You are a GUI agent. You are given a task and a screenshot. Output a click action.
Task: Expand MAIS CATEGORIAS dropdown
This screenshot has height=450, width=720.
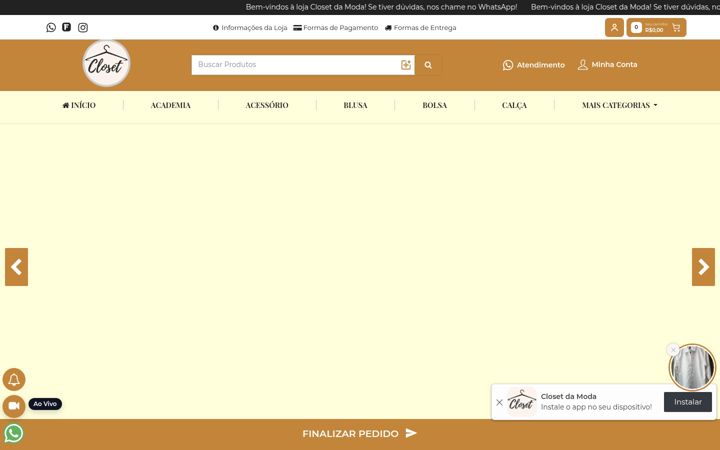(619, 105)
